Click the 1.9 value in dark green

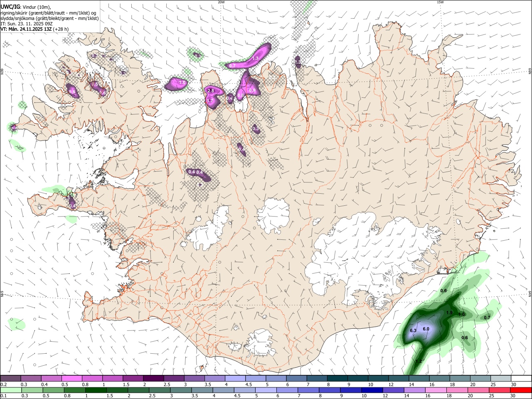pos(449,313)
